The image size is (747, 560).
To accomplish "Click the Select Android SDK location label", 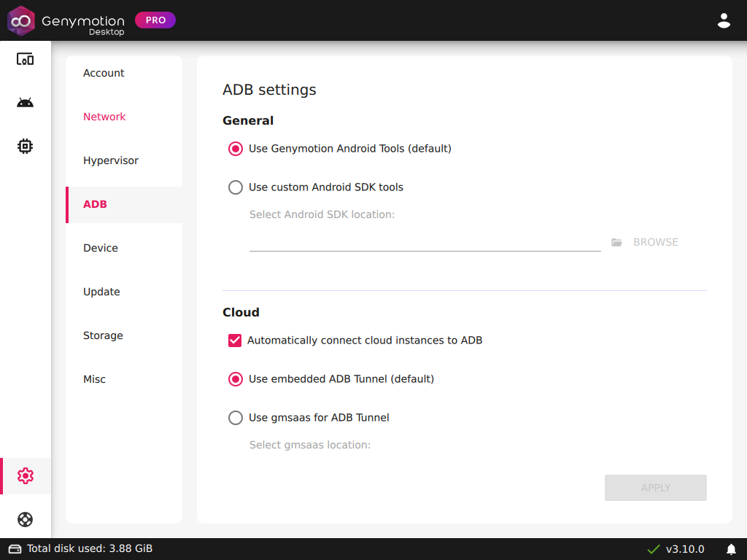I will pyautogui.click(x=322, y=215).
